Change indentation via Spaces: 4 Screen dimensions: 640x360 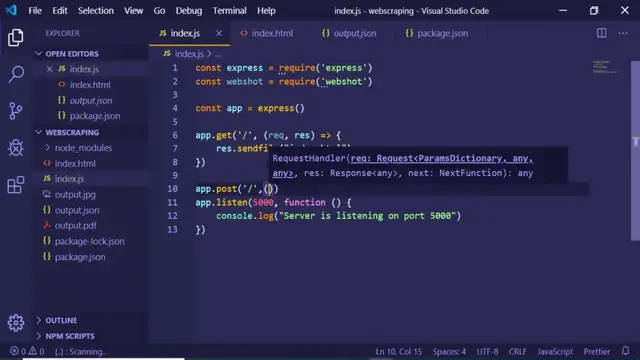click(449, 351)
